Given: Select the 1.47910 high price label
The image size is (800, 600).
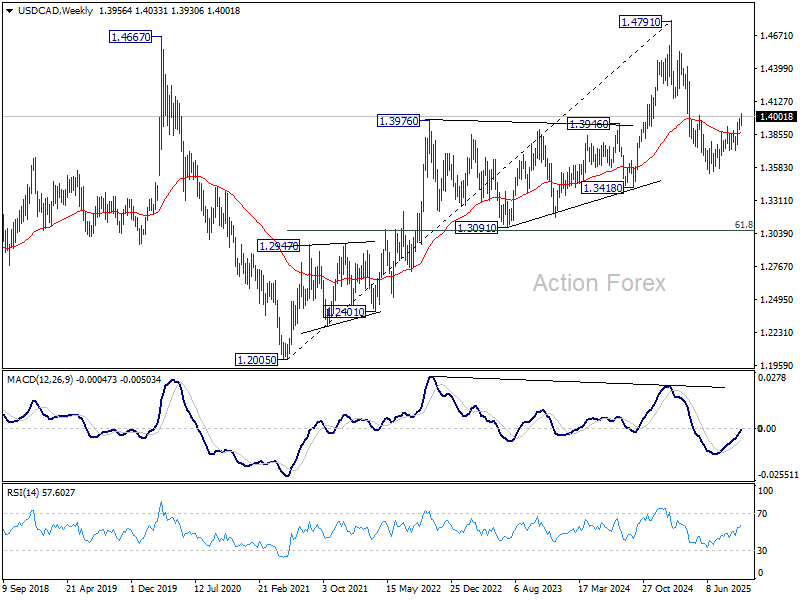Looking at the screenshot, I should (x=640, y=22).
